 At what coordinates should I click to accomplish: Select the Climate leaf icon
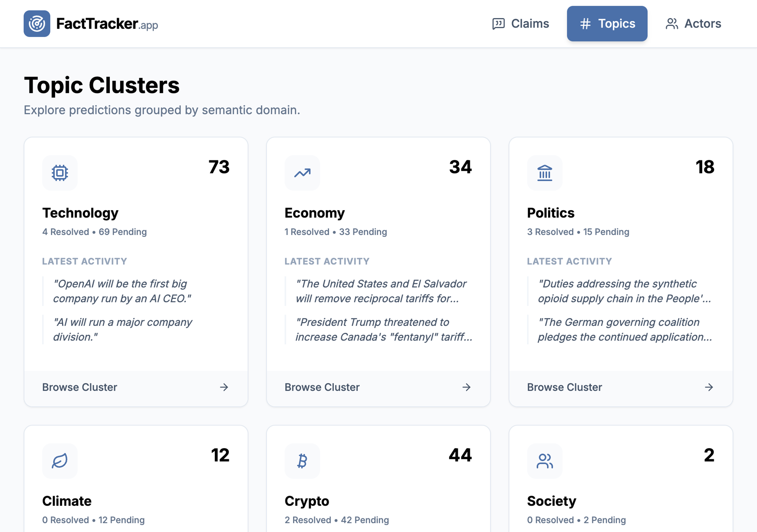(59, 461)
